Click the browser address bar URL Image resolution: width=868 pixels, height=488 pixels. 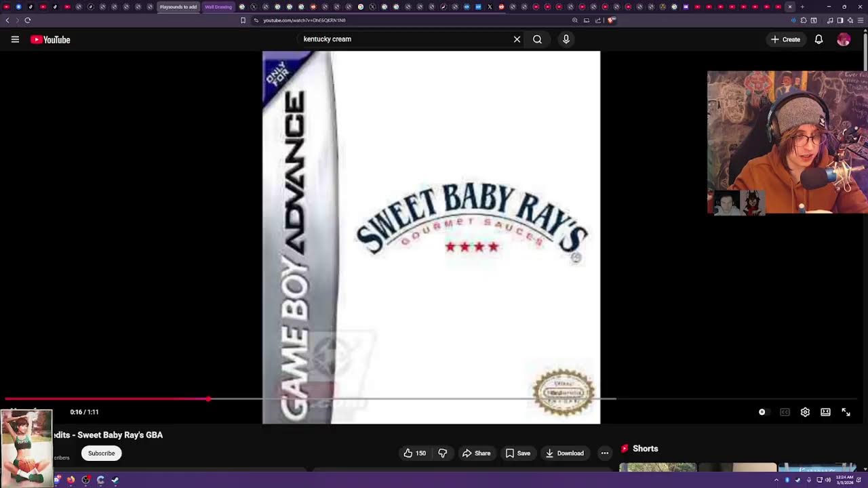coord(304,20)
